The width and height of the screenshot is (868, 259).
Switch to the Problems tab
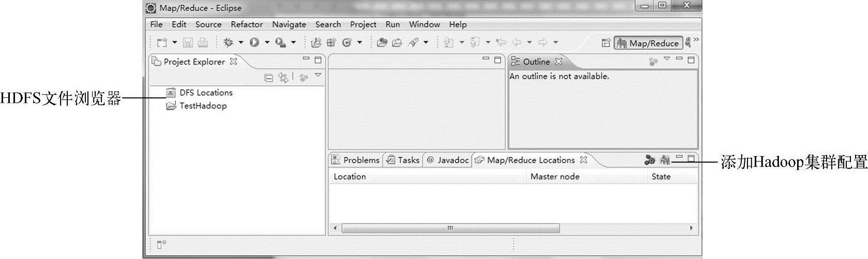click(356, 160)
